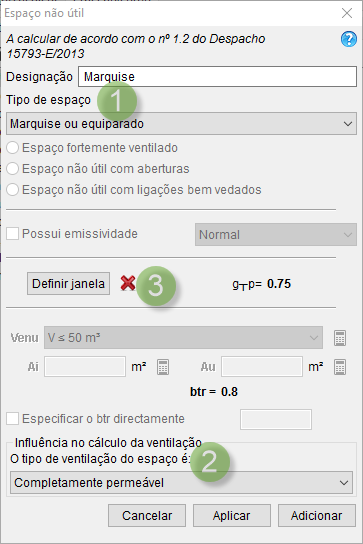Tick Especificar o btr directamente checkbox
The image size is (363, 544).
(12, 419)
